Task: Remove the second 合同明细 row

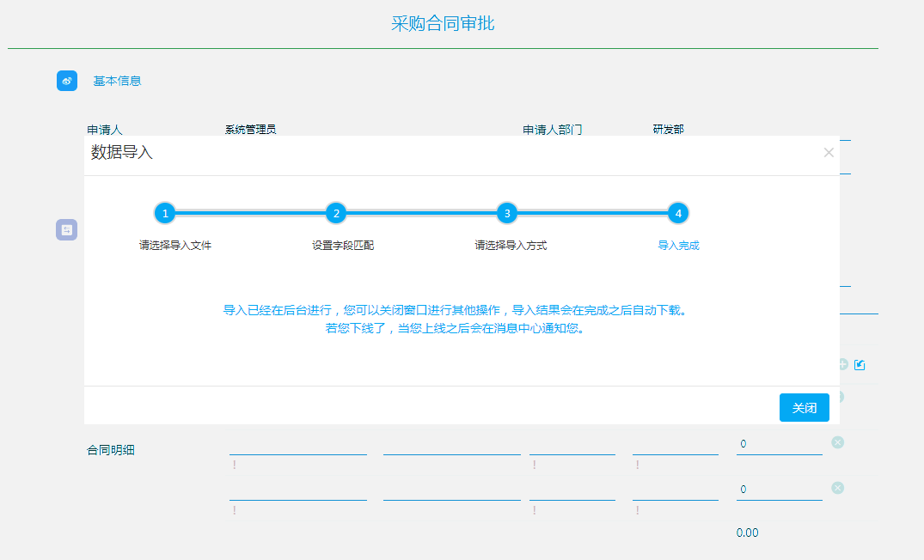Action: click(x=838, y=488)
